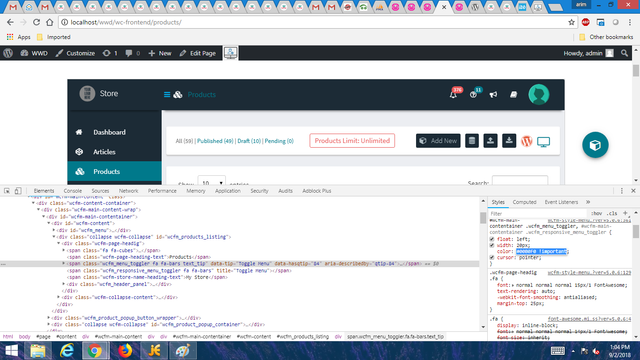Expand the wcfm_menu div node
This screenshot has height=360, width=640.
click(54, 230)
